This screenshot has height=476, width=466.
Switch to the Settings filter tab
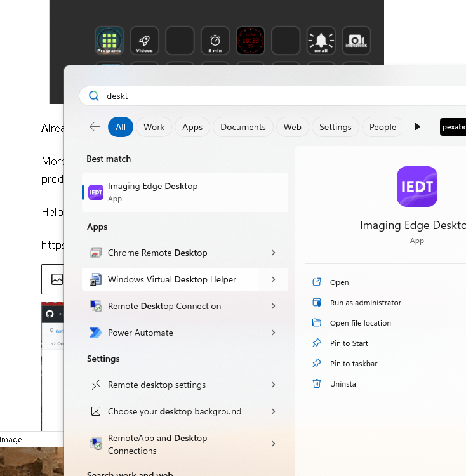pos(335,127)
